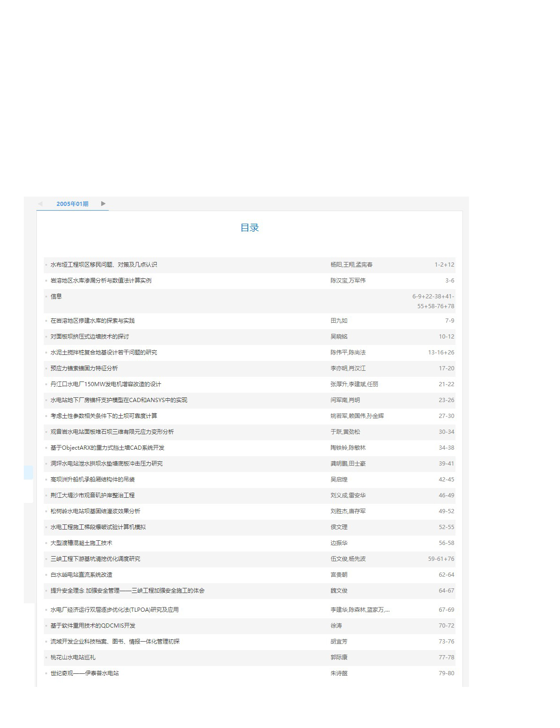Open article 流域开发企业科技档案、图书、情报一体化管理初探
Screen dimensions: 560x728
[115, 642]
